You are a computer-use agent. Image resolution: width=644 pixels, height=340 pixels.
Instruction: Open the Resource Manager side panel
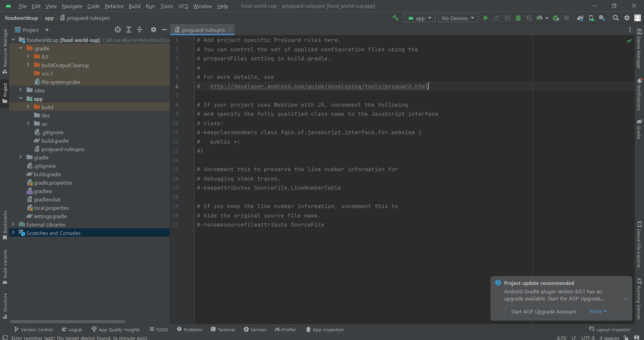click(5, 51)
